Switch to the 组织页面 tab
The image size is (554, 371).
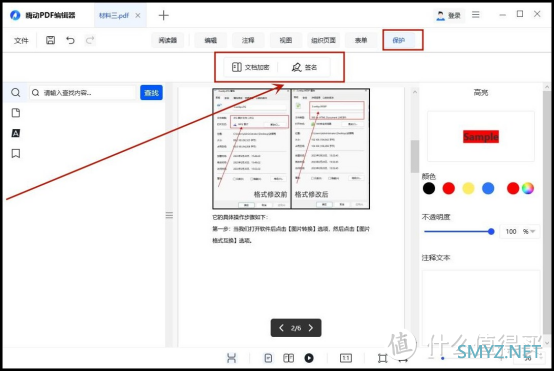323,40
